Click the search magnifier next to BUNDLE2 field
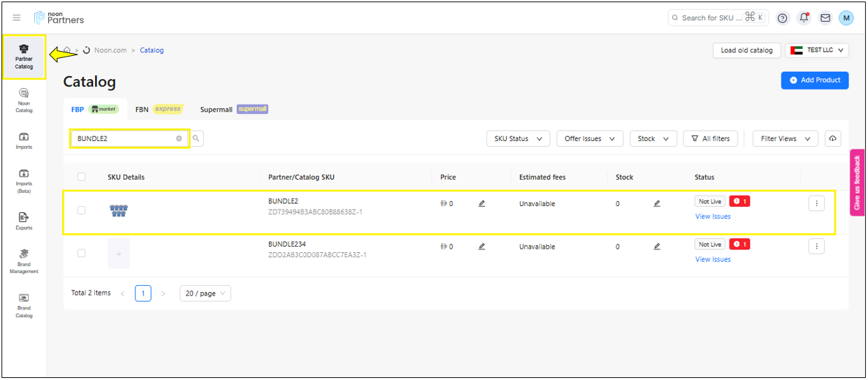868x380 pixels. [196, 139]
